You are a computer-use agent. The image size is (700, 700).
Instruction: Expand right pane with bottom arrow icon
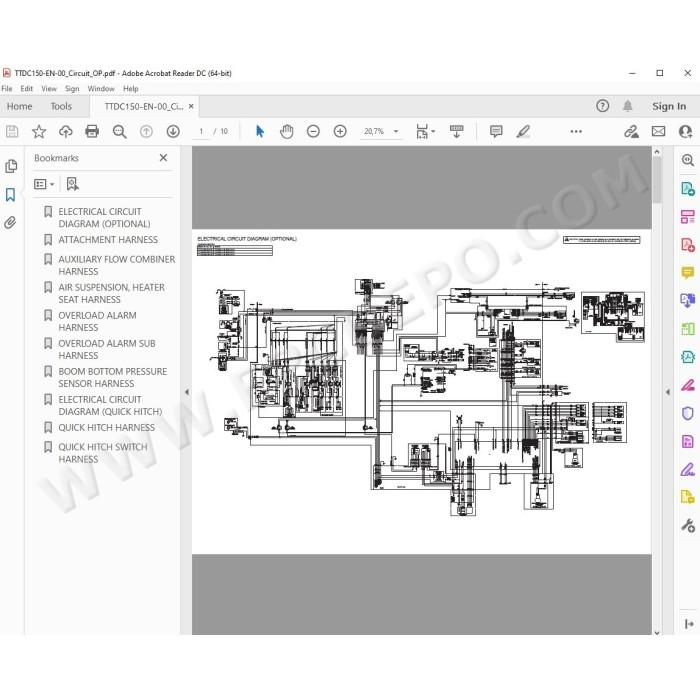pos(689,624)
